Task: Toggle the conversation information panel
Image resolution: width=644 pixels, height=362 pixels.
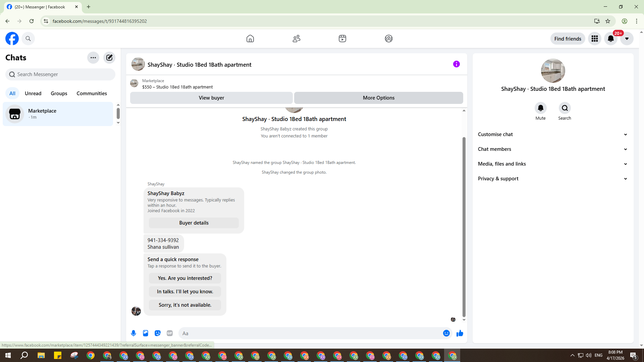Action: [456, 64]
